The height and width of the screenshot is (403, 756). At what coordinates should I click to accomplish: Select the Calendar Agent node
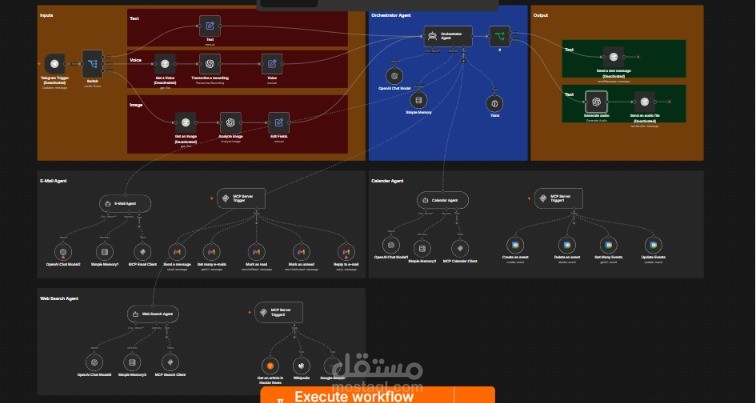[x=443, y=200]
